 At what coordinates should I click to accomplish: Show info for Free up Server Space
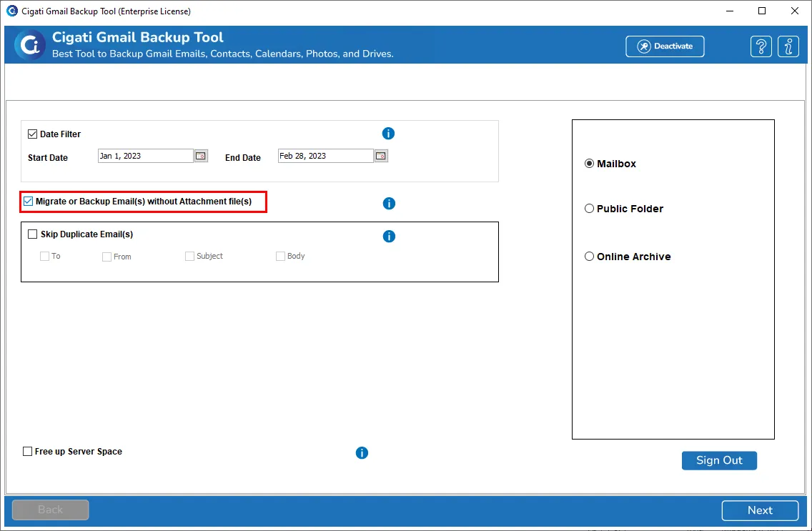[362, 453]
